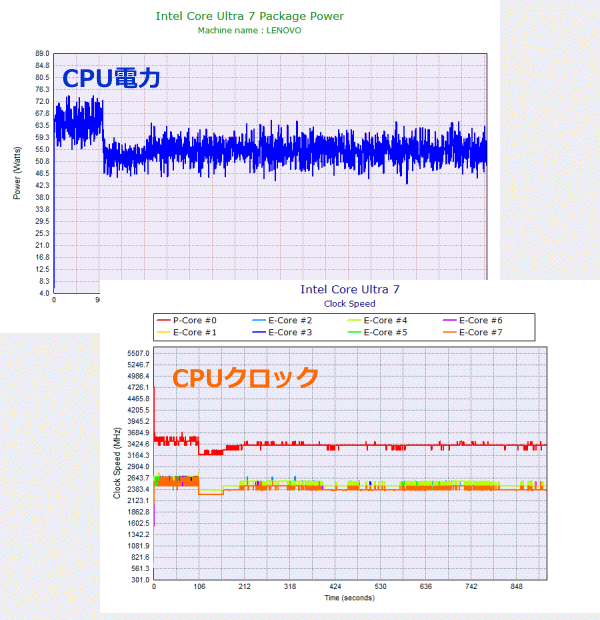Click the red P-Core #0 legend line
The height and width of the screenshot is (620, 600).
(164, 320)
